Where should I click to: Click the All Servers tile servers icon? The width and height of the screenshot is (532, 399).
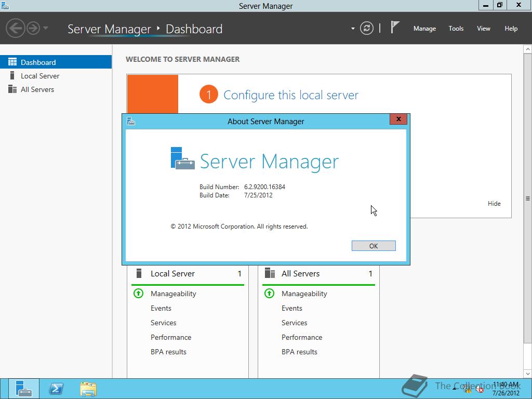pyautogui.click(x=270, y=273)
